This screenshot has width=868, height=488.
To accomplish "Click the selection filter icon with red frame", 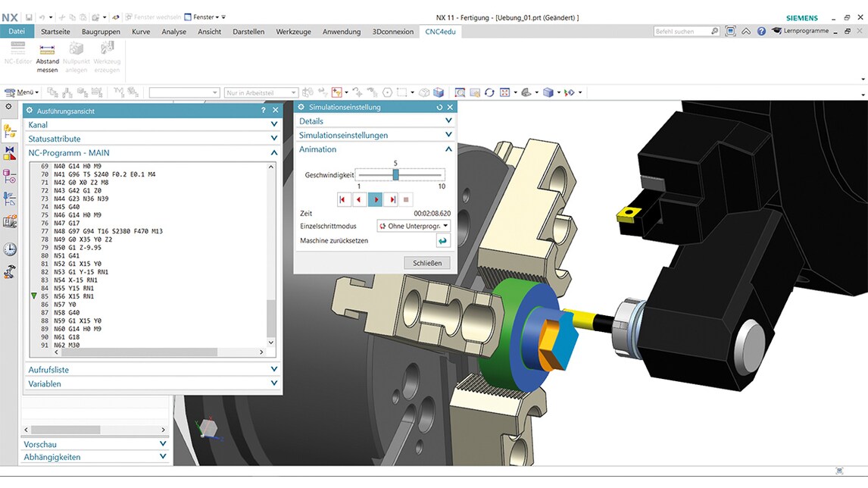I will coord(336,92).
